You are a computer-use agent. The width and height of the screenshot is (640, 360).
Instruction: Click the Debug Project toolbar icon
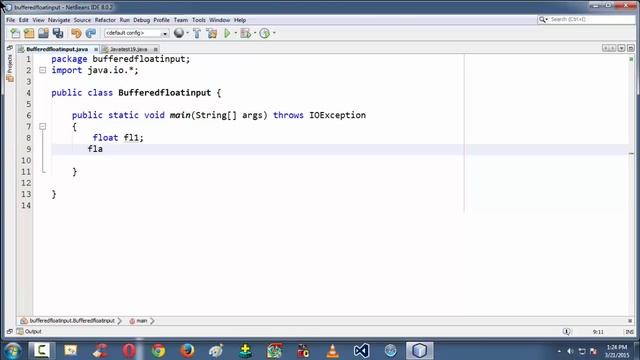(246, 33)
